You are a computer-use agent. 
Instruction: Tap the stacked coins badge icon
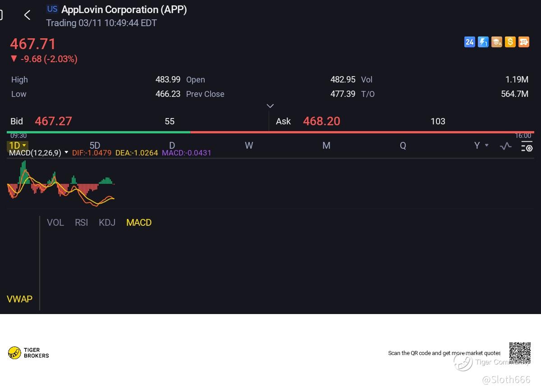click(496, 42)
